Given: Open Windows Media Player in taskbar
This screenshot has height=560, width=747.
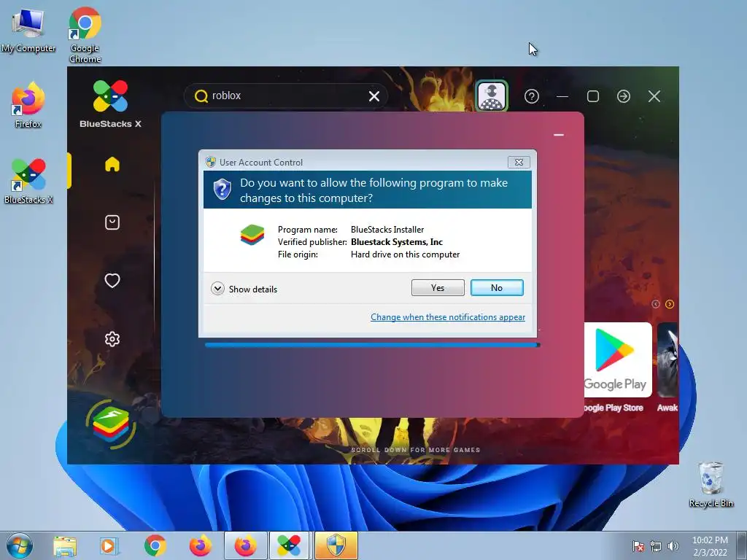Looking at the screenshot, I should click(109, 546).
